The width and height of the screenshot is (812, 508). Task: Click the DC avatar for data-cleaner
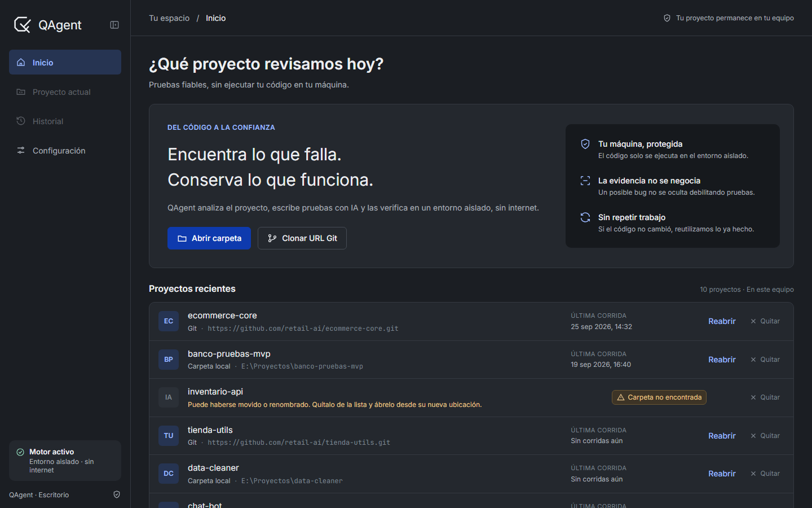(169, 474)
